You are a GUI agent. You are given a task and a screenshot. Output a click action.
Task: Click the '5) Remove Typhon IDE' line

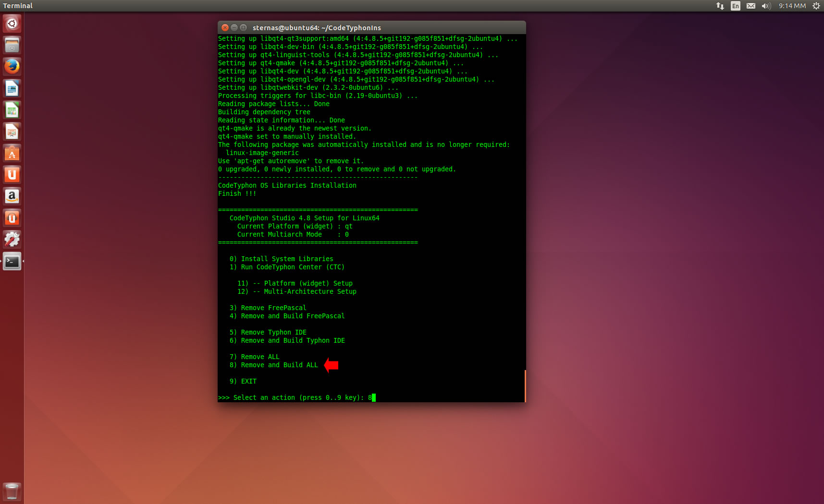tap(268, 332)
